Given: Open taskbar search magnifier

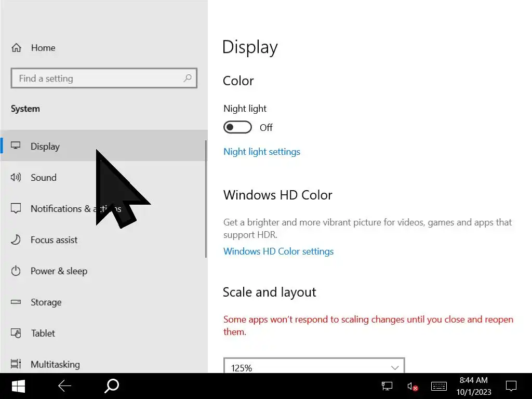Looking at the screenshot, I should [x=112, y=386].
